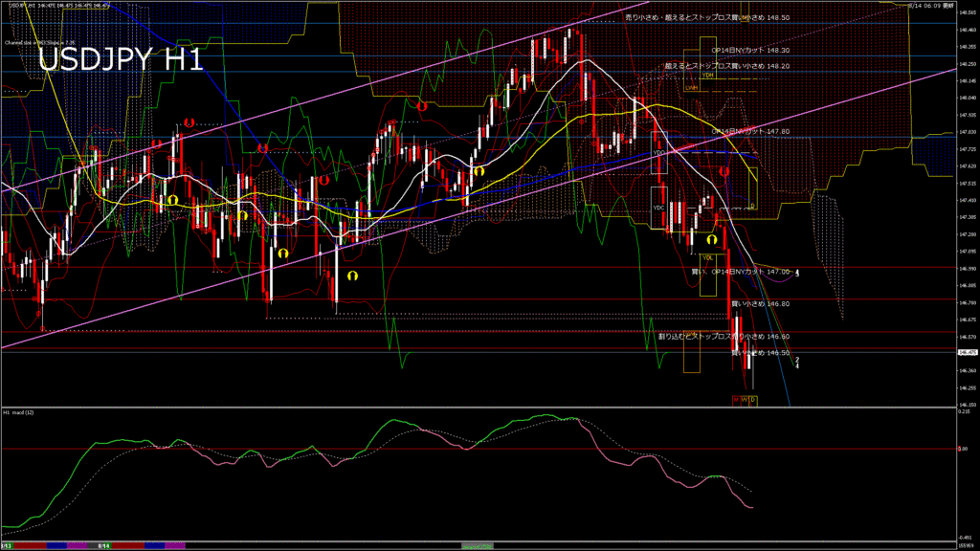The image size is (980, 551).
Task: Toggle the M period button under the candles
Action: click(735, 398)
